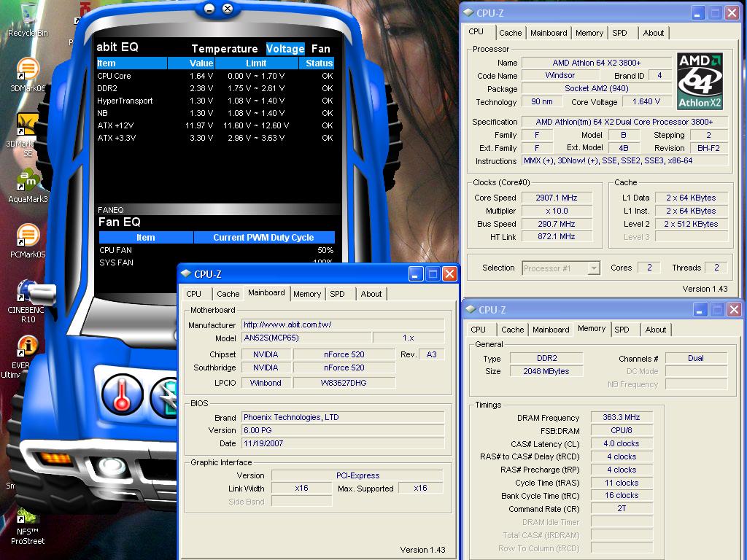
Task: Select the HyperTransport voltage row
Action: tap(215, 101)
